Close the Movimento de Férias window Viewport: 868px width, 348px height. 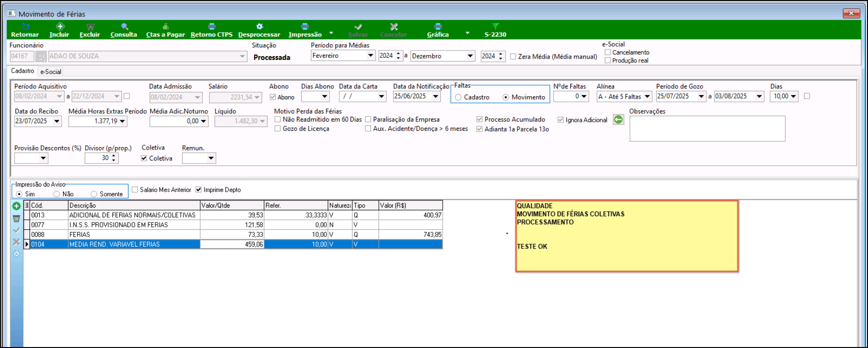(851, 13)
